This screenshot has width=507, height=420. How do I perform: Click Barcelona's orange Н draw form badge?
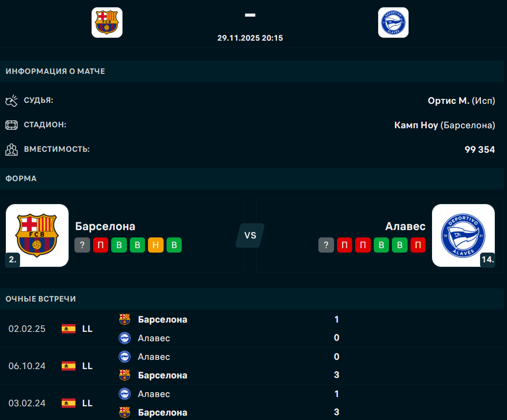156,245
